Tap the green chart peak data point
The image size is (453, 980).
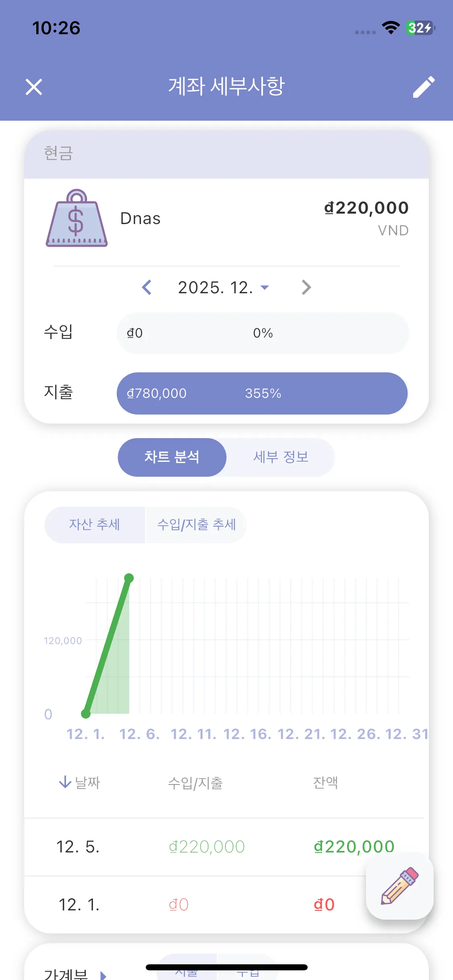click(129, 578)
